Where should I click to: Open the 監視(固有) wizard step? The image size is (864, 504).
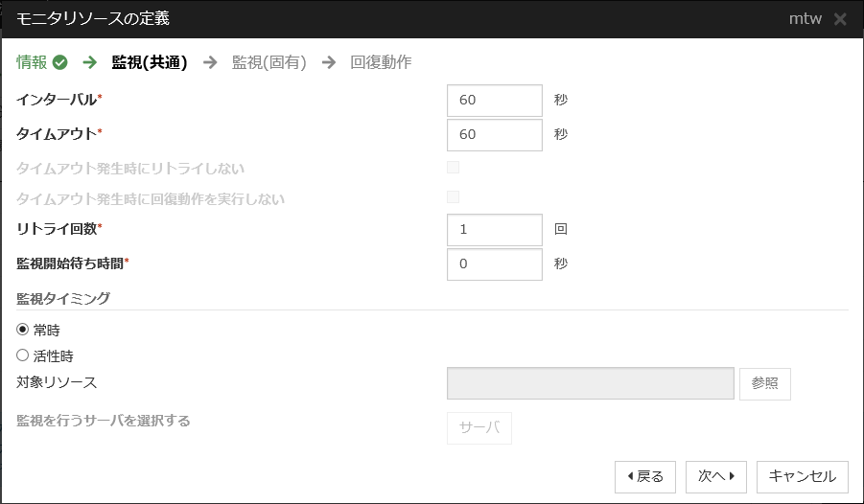269,62
